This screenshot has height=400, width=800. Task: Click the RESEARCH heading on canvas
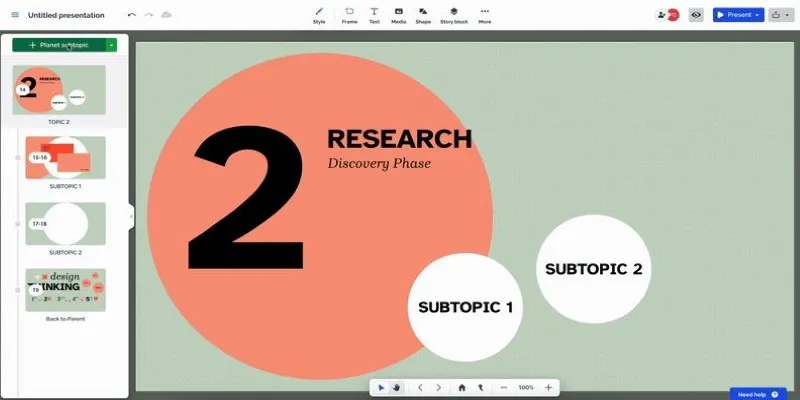coord(399,139)
